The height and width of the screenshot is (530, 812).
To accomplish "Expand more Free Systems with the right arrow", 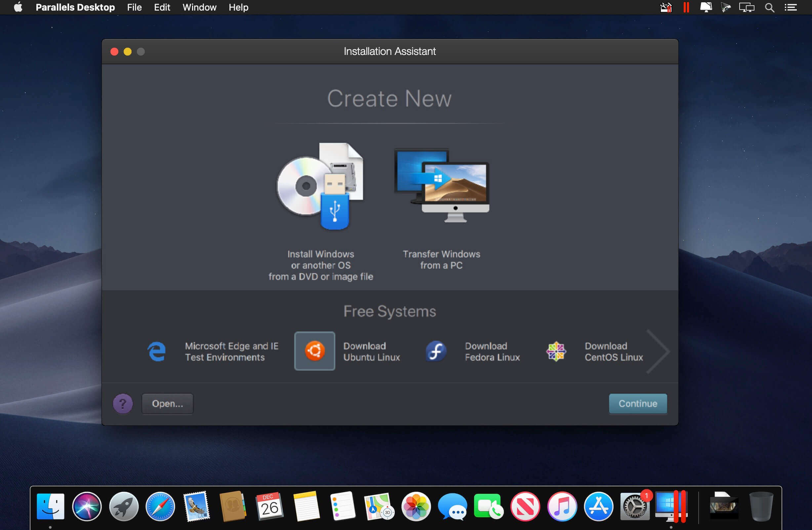I will [659, 351].
